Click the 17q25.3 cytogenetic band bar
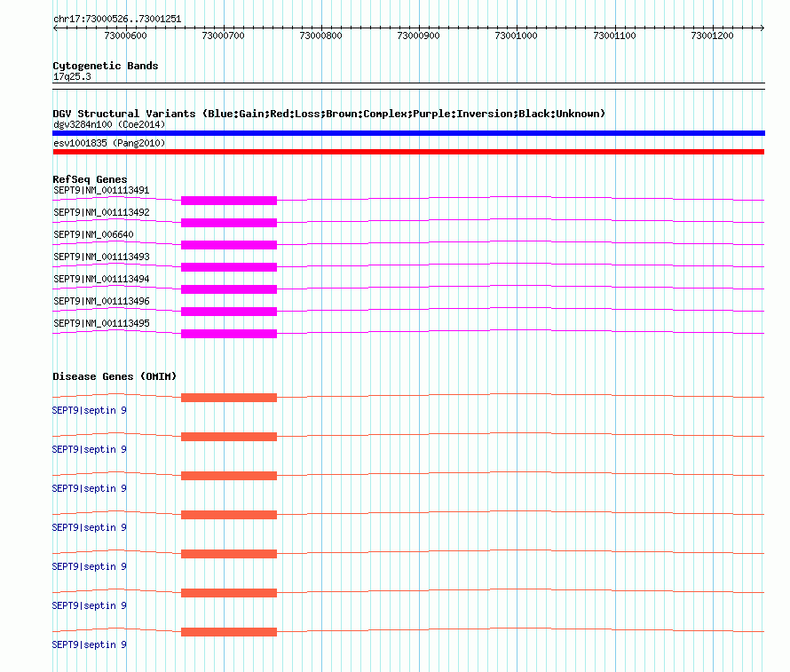790x672 pixels. (408, 86)
